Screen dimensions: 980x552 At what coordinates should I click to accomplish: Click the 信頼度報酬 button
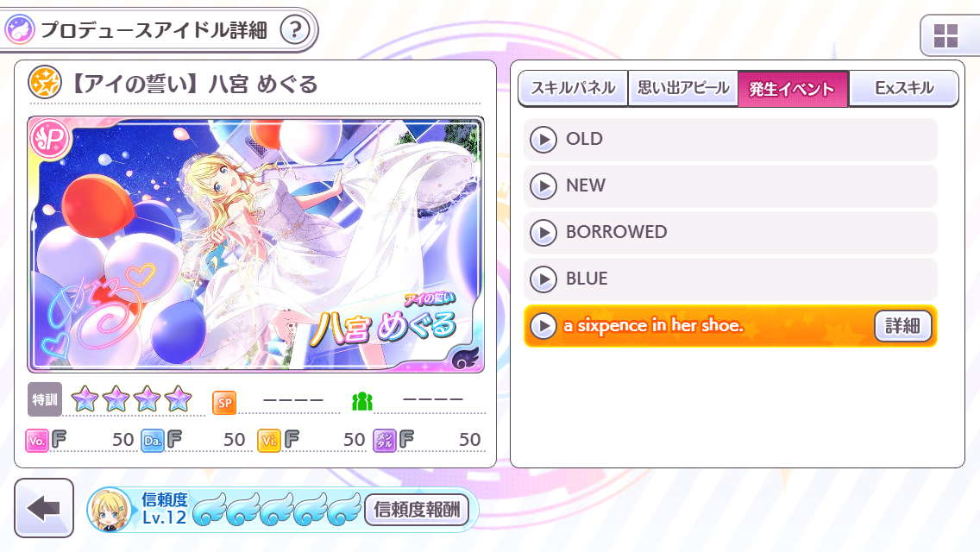pos(417,510)
